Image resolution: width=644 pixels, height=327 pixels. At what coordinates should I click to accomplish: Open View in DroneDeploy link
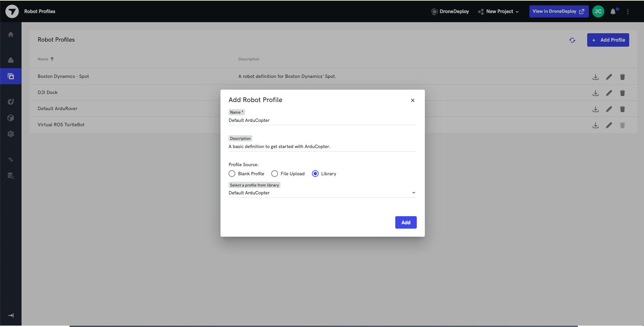(x=559, y=11)
